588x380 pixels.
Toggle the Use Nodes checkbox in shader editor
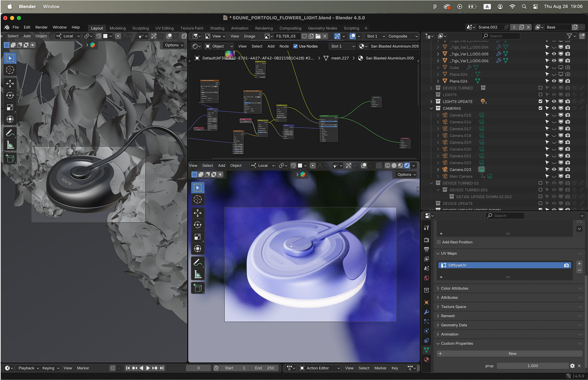[295, 46]
